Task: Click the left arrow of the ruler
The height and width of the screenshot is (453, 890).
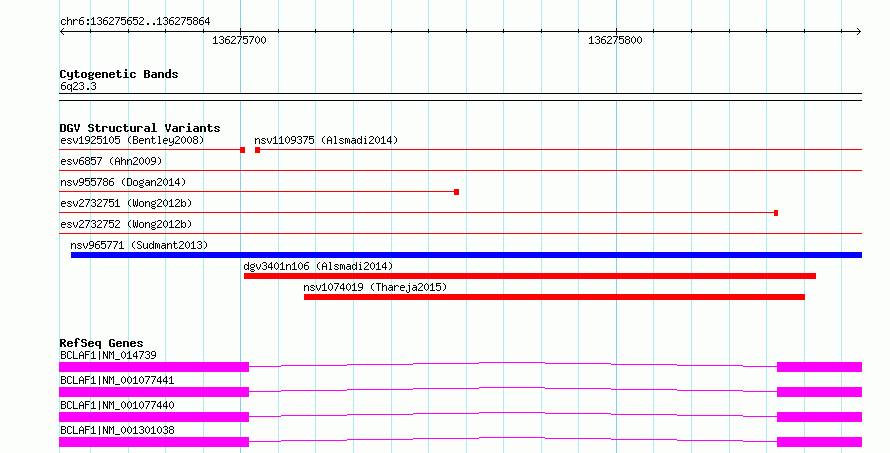Action: click(62, 32)
